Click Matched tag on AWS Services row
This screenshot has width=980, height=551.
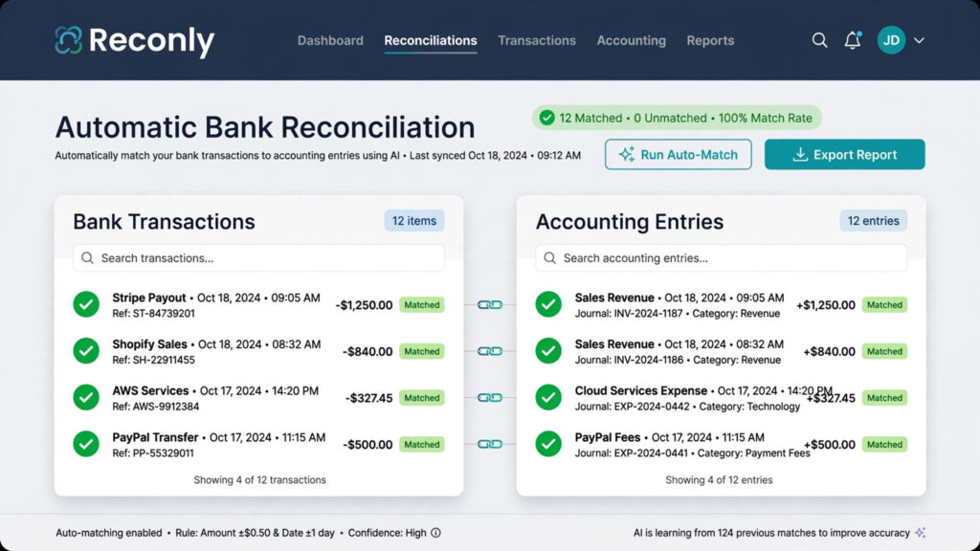pos(422,397)
